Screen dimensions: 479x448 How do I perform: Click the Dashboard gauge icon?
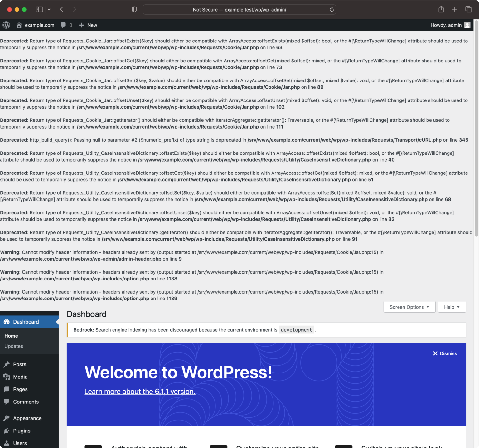7,322
